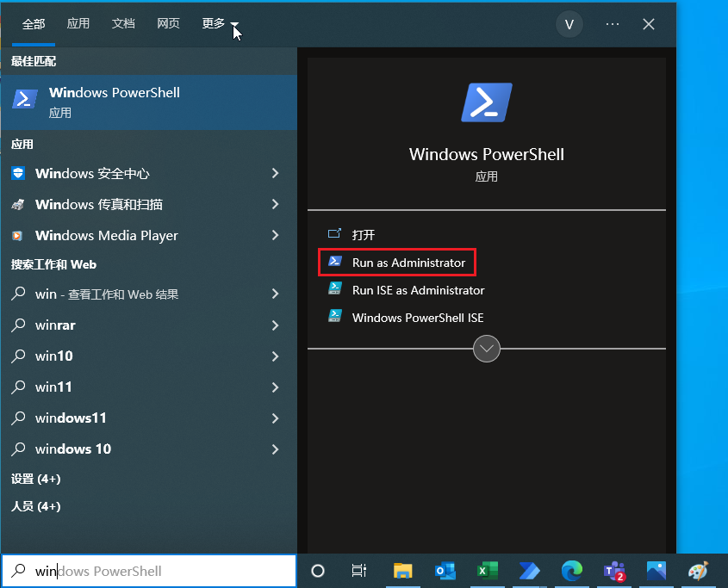This screenshot has width=728, height=588.
Task: Open the Photos app from the taskbar
Action: [656, 571]
